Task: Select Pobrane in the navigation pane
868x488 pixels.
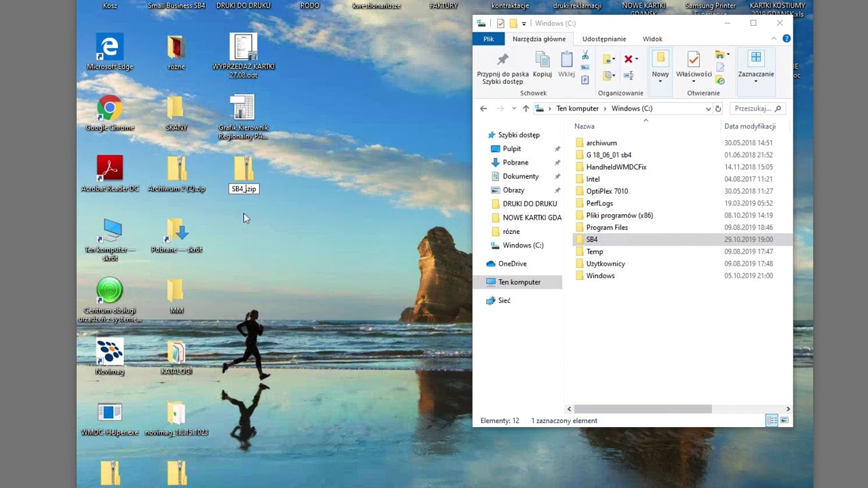Action: (x=515, y=163)
